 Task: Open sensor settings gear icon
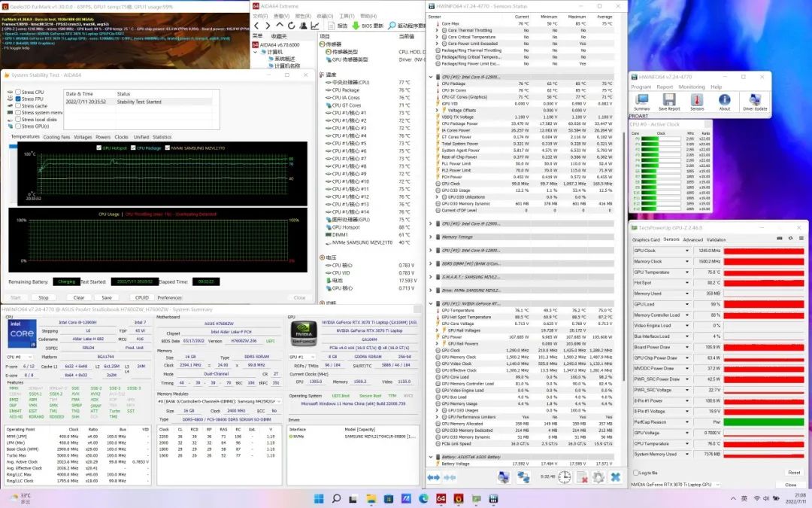(597, 476)
